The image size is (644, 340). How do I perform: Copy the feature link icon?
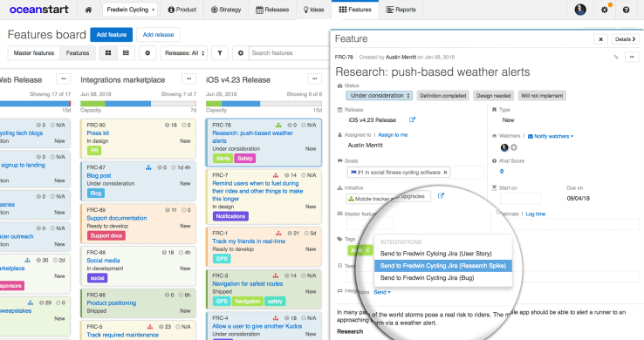pyautogui.click(x=616, y=57)
